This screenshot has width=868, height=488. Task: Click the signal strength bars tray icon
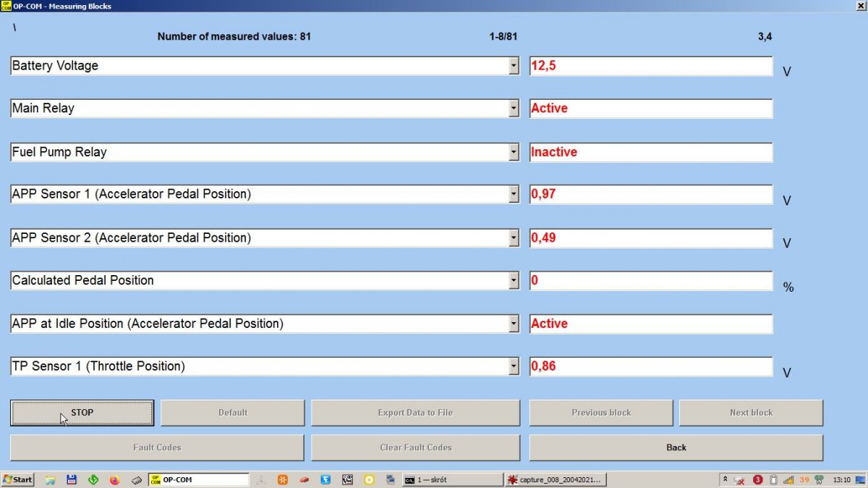(788, 479)
